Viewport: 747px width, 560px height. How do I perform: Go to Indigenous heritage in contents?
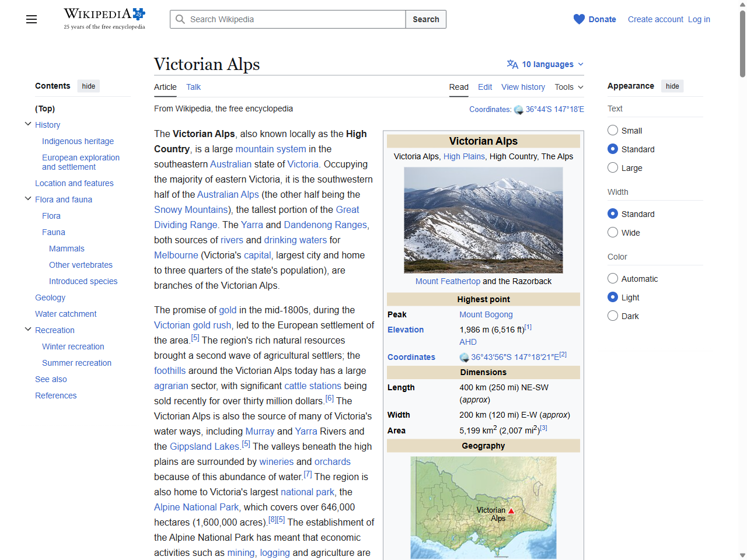click(x=78, y=141)
